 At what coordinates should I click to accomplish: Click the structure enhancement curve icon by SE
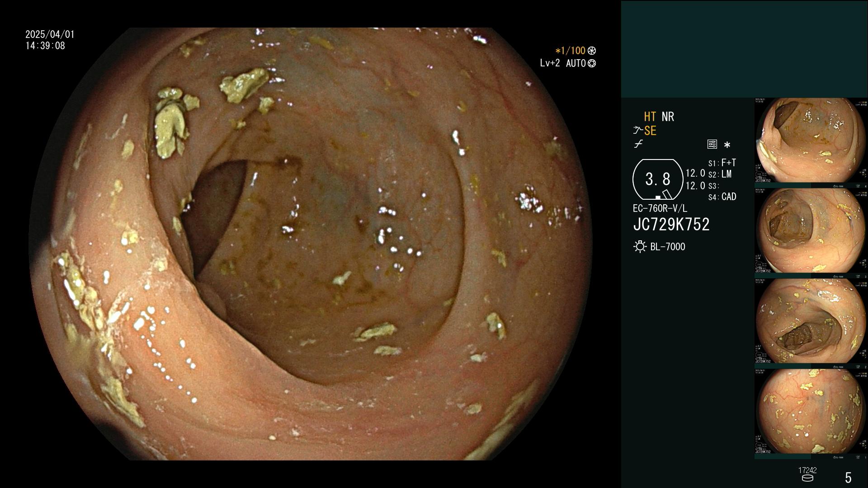click(638, 131)
